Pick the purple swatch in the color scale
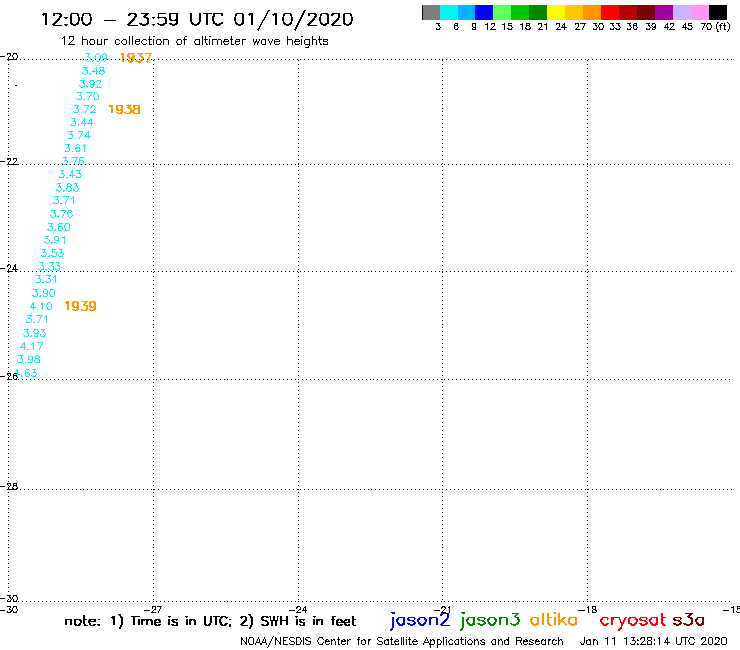740x650 pixels. 664,12
